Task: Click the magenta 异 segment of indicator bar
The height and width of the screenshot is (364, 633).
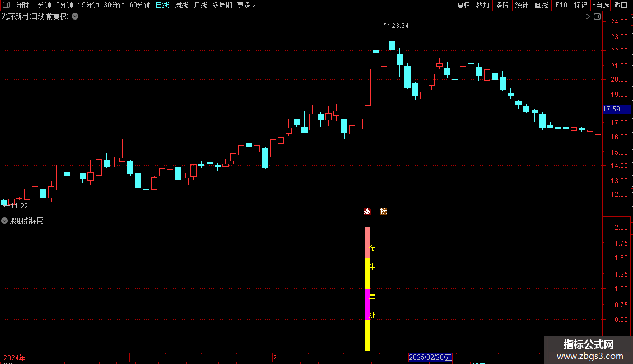Action: tap(368, 304)
